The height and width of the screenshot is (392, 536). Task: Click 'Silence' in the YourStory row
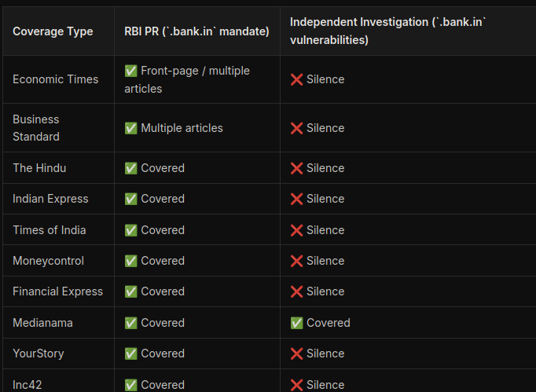[325, 354]
